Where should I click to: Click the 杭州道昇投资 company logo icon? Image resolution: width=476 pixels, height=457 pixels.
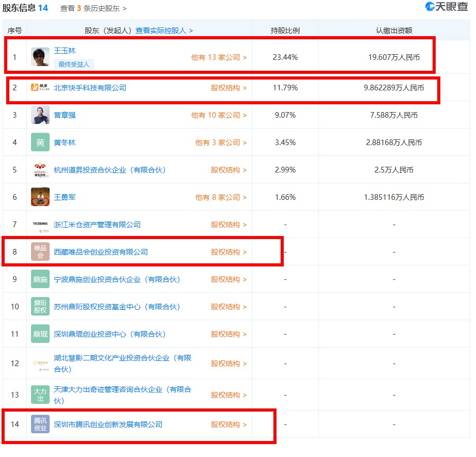40,170
